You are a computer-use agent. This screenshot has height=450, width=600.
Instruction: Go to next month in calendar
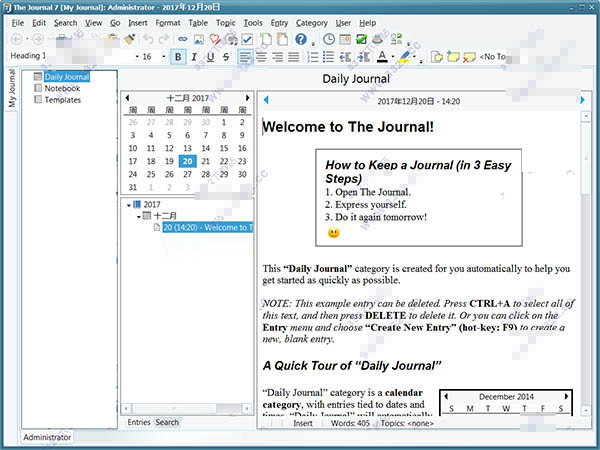(248, 98)
